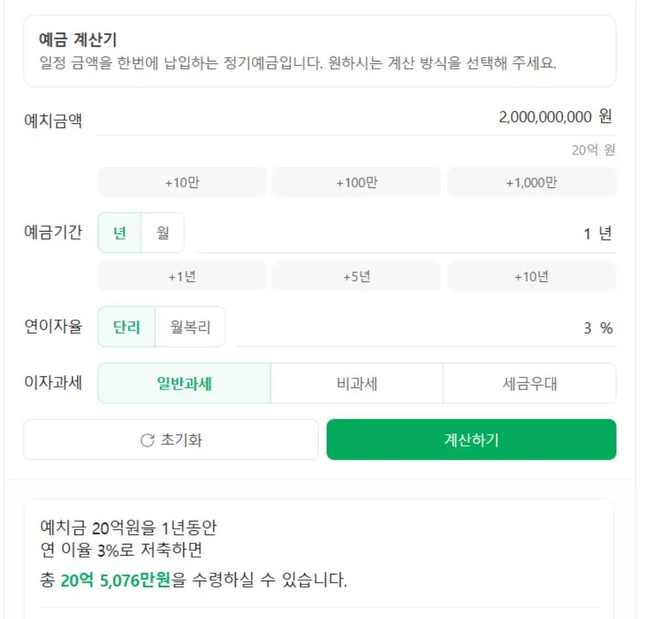The height and width of the screenshot is (619, 672).
Task: Choose 비과세 tax-free option
Action: point(356,383)
